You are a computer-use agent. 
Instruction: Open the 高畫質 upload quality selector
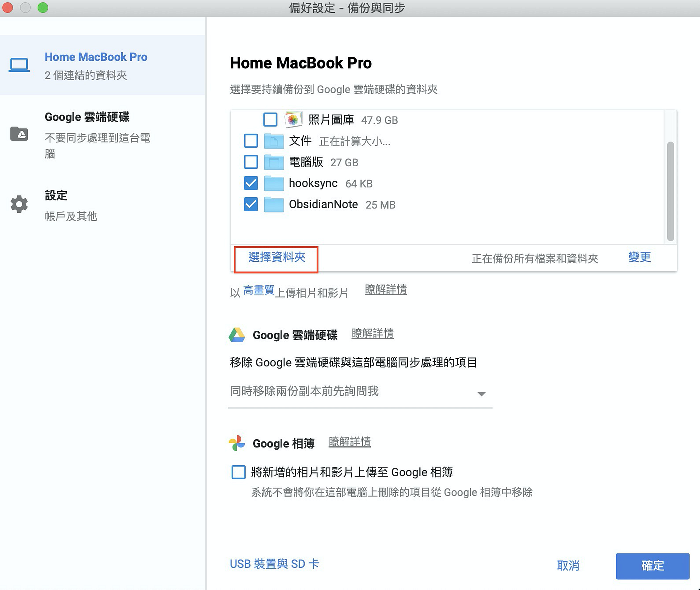pos(259,290)
